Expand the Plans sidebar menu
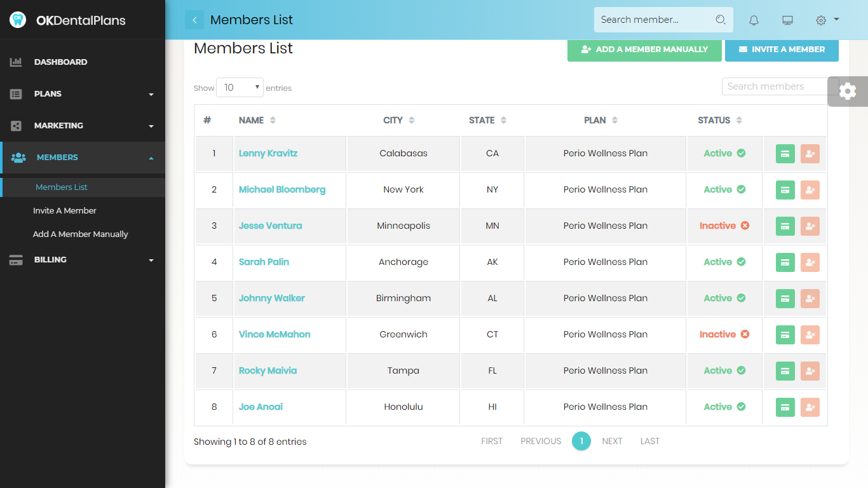This screenshot has height=488, width=868. pyautogui.click(x=83, y=94)
